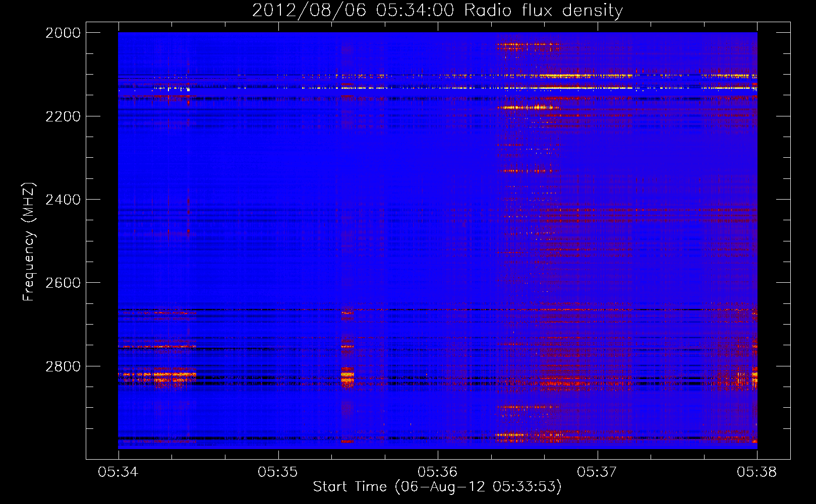Screen dimensions: 816x504
Task: Click the 05:37 time tick label
Action: [x=597, y=472]
